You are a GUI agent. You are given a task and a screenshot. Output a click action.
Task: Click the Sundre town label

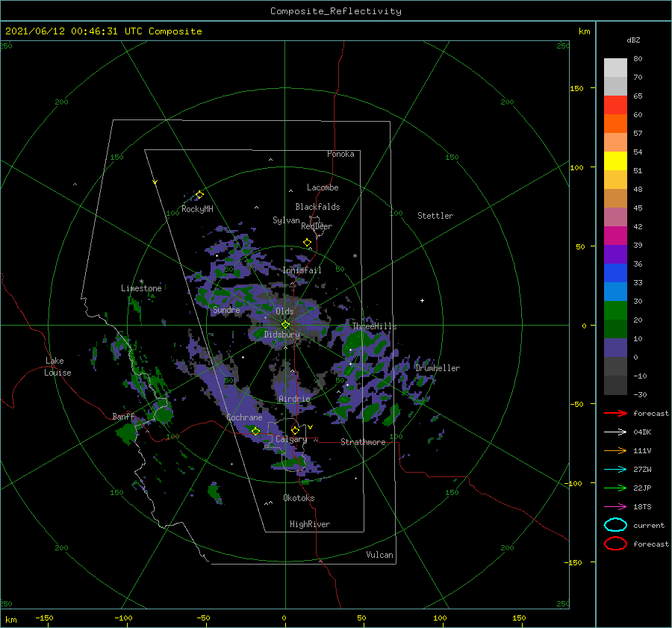coord(226,309)
